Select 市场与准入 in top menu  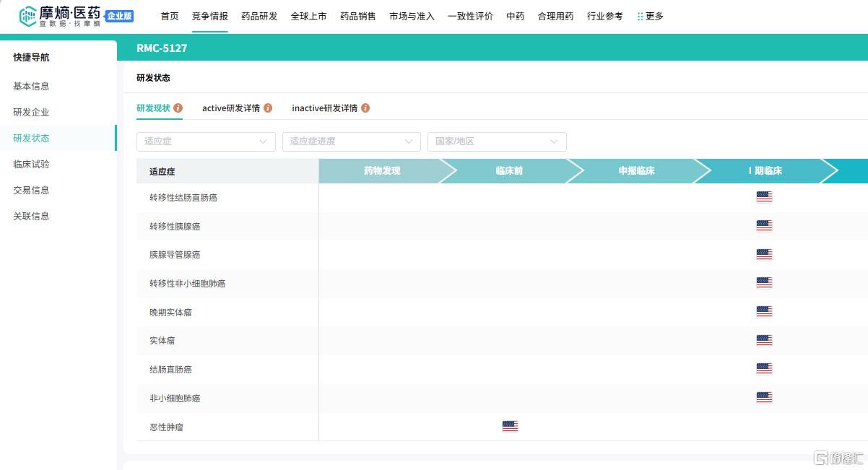click(x=412, y=17)
